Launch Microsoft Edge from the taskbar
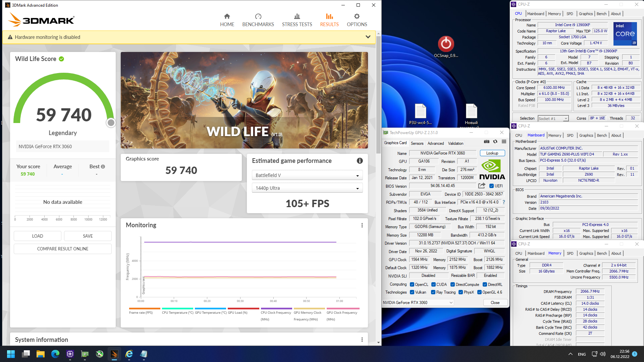The width and height of the screenshot is (644, 362). click(x=55, y=354)
